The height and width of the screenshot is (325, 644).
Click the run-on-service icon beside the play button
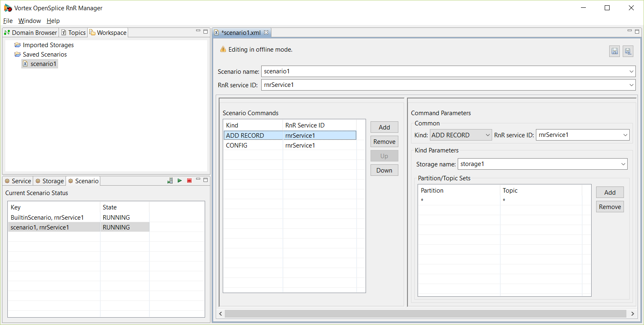(170, 180)
